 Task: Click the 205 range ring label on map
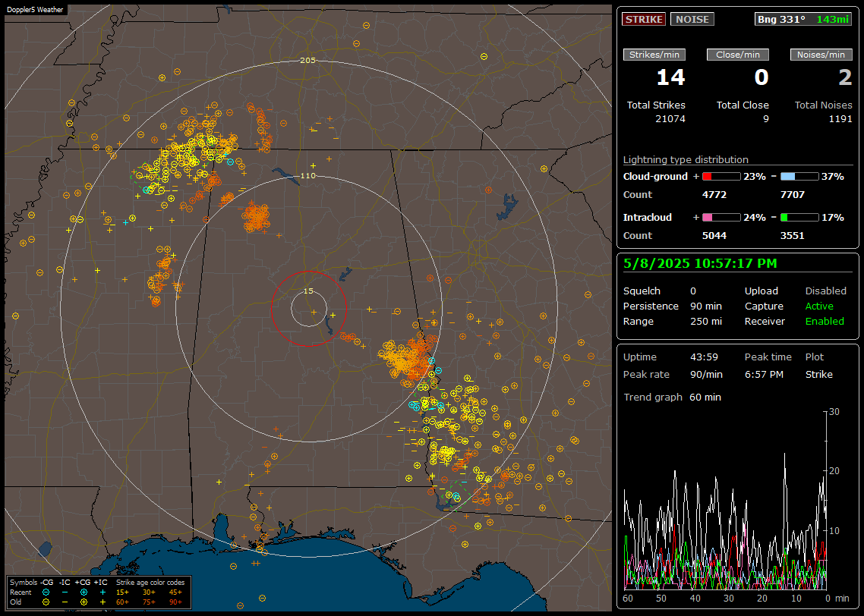pos(308,61)
